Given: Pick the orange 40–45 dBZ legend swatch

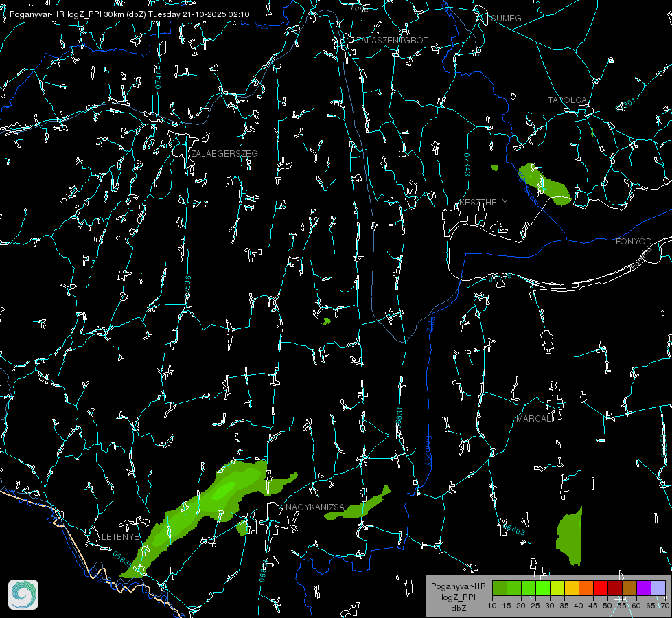Looking at the screenshot, I should point(586,588).
